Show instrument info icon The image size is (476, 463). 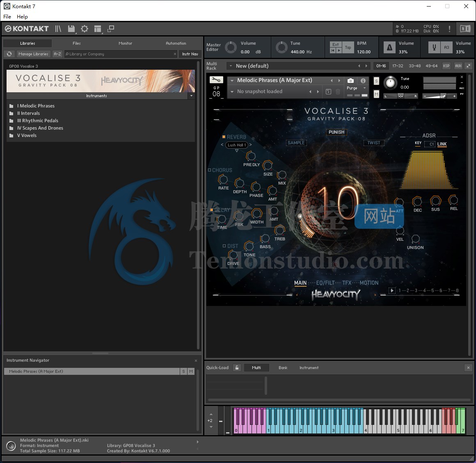click(363, 80)
